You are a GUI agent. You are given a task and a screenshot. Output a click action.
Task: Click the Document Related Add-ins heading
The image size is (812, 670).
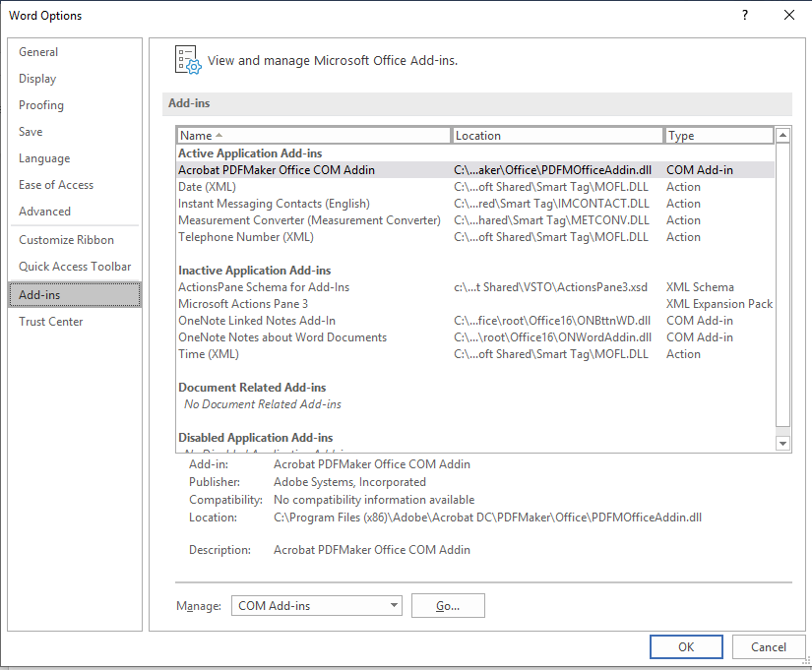click(x=252, y=388)
